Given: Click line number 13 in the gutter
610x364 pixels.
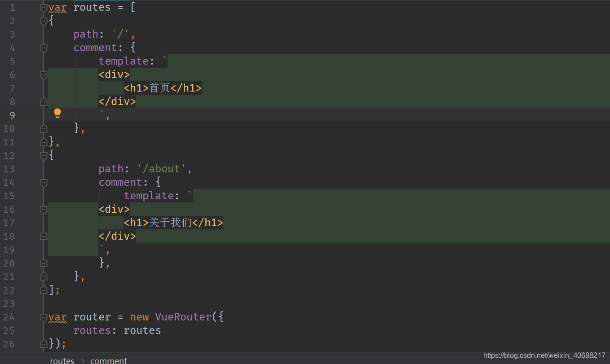Looking at the screenshot, I should [9, 169].
